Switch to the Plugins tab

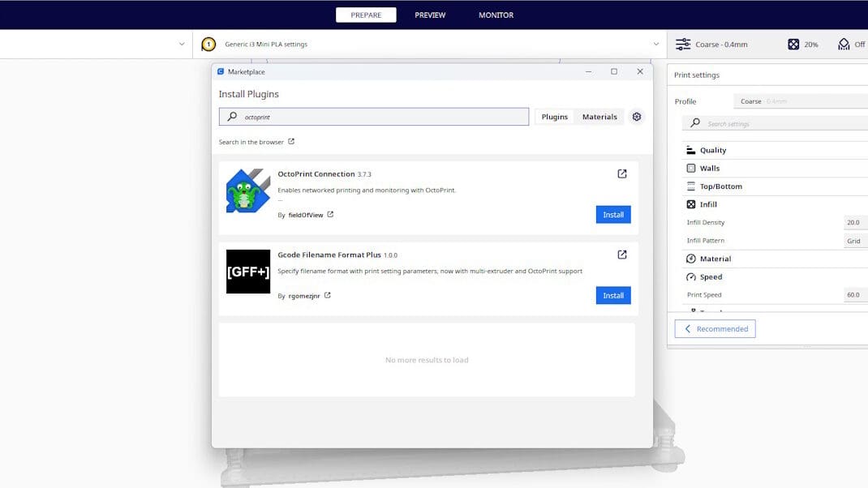pos(555,117)
